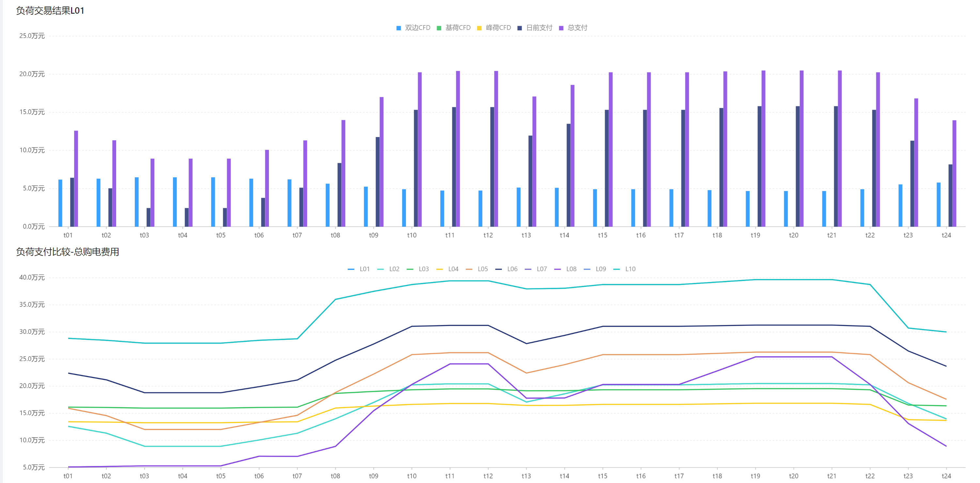Click the blue 双边CFD bar at t05
Screen dimensions: 980x483
tap(213, 202)
